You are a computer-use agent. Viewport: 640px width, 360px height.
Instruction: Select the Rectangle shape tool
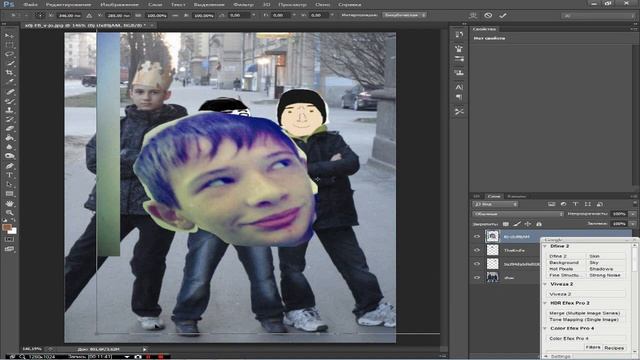click(x=9, y=194)
